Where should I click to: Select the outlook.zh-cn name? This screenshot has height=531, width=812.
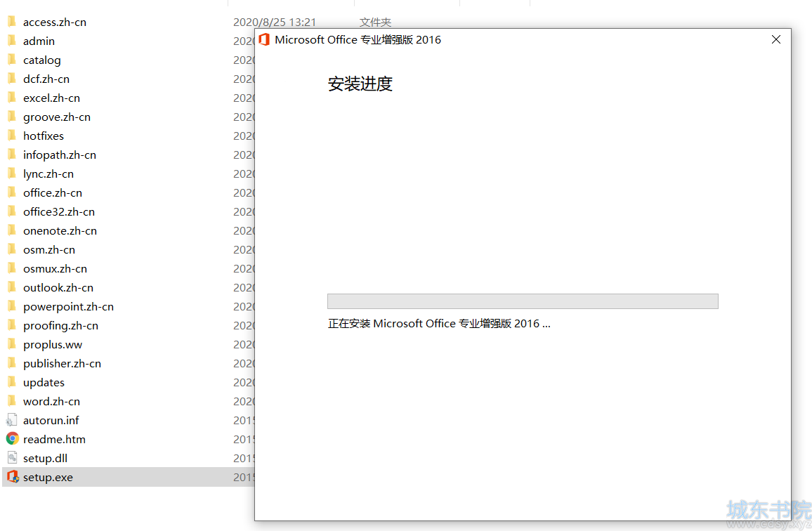click(x=58, y=287)
